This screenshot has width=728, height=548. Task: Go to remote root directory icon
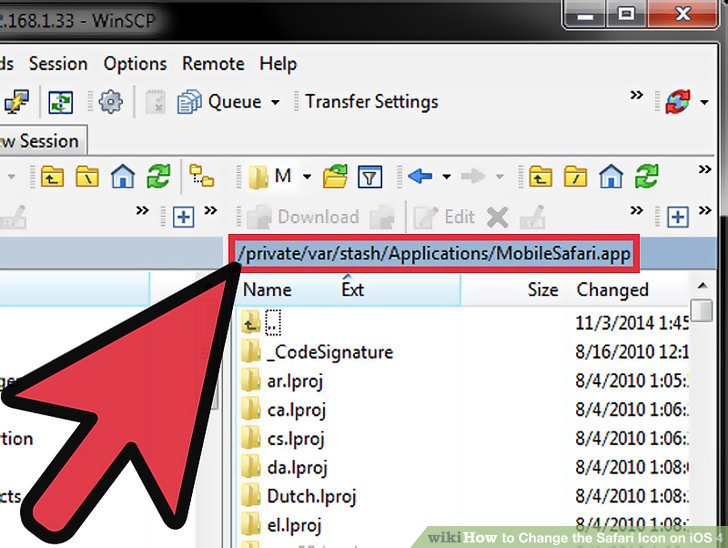pyautogui.click(x=576, y=176)
